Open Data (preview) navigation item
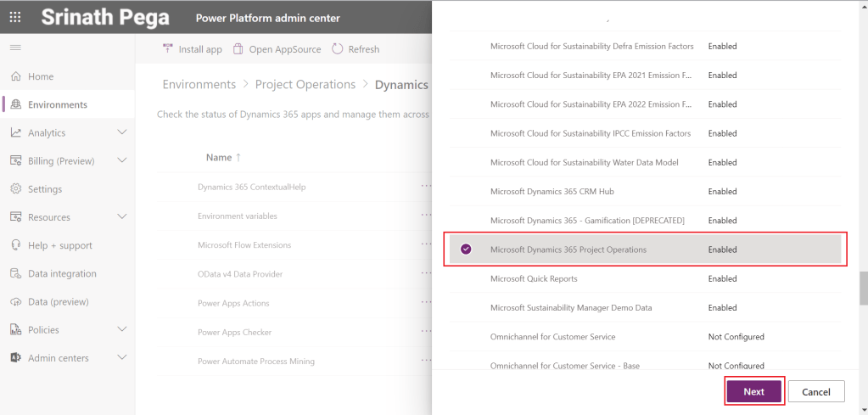The height and width of the screenshot is (415, 868). click(x=58, y=302)
